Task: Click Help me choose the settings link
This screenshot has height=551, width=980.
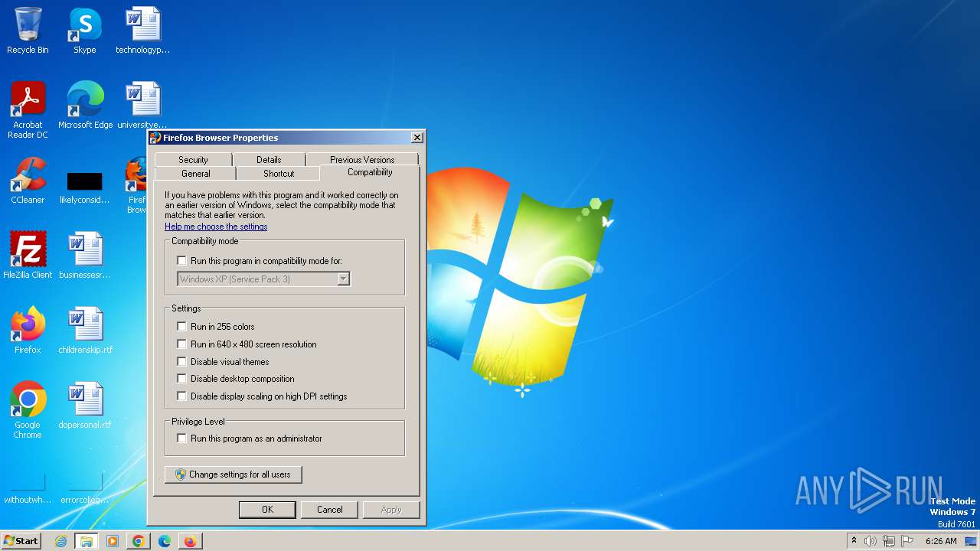Action: tap(216, 227)
